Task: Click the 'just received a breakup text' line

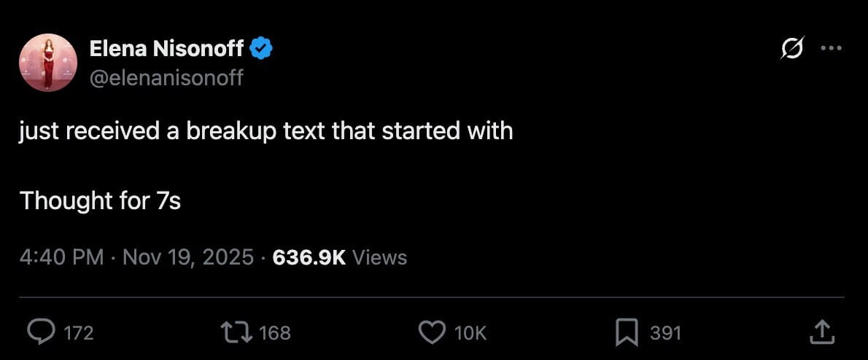Action: (x=266, y=131)
